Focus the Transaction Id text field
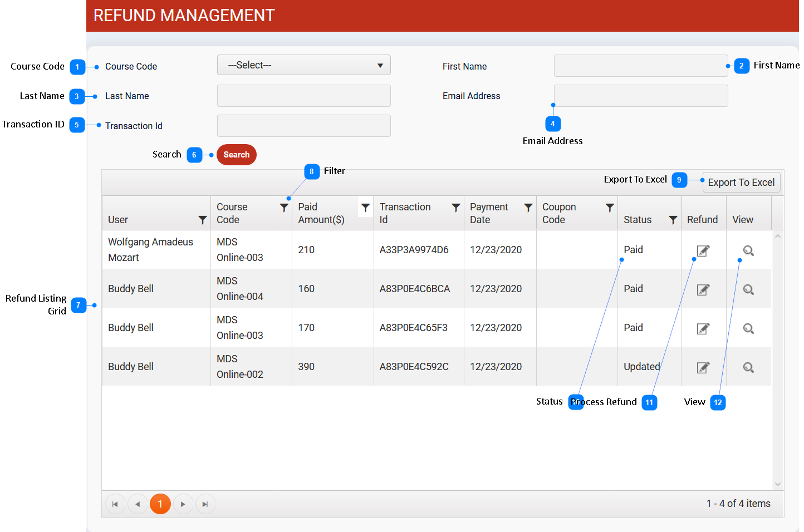This screenshot has height=532, width=804. click(x=303, y=126)
